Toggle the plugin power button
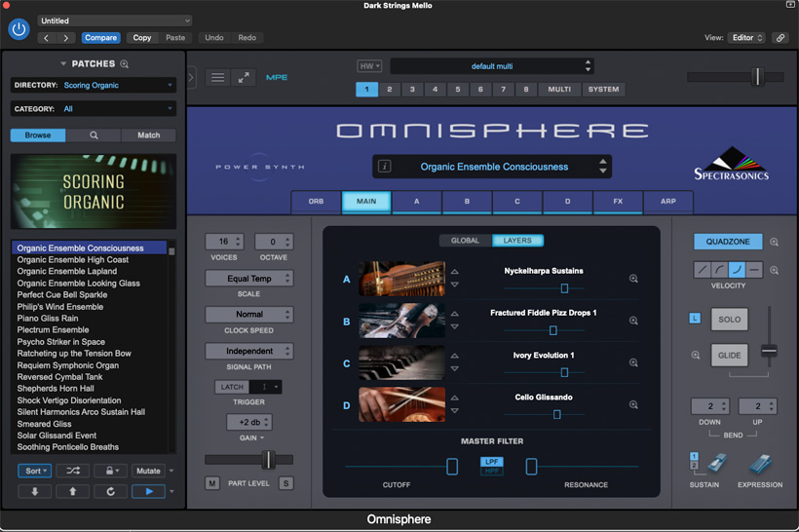This screenshot has width=799, height=532. coord(19,29)
